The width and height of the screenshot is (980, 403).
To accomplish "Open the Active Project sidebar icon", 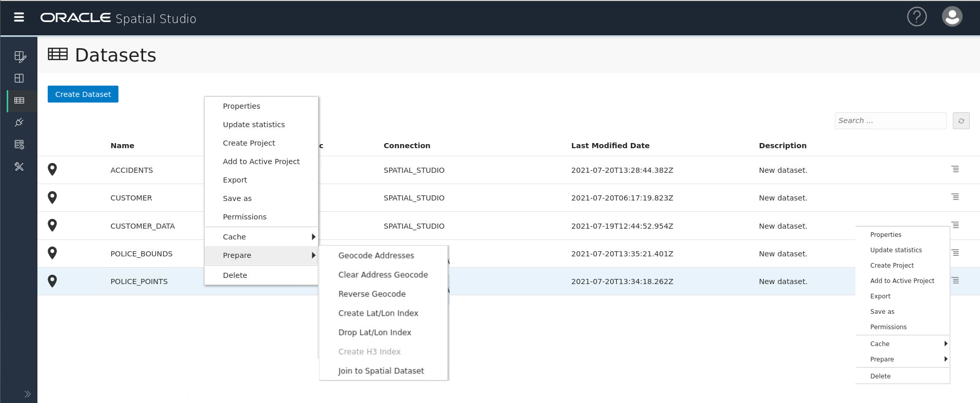I will pyautogui.click(x=19, y=56).
